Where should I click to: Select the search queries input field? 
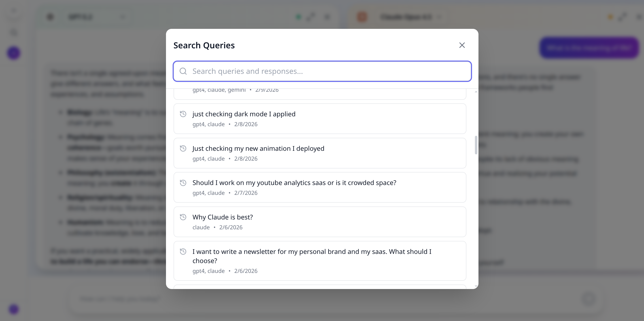coord(323,71)
